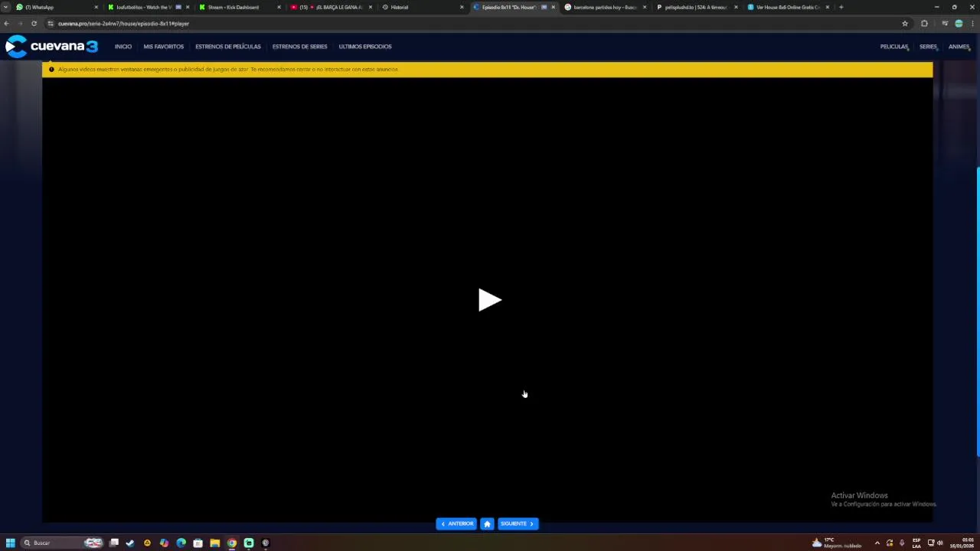Play the episode video
The width and height of the screenshot is (980, 551).
click(x=490, y=299)
